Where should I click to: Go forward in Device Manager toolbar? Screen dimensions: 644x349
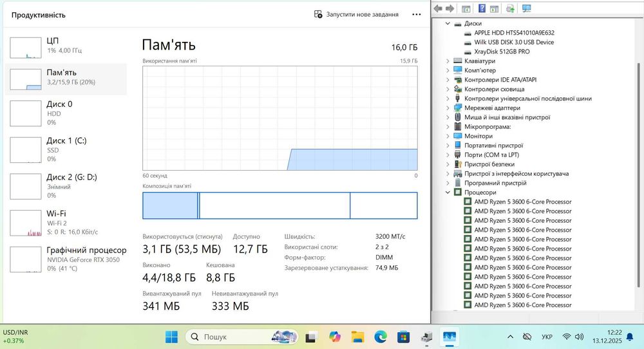pos(450,8)
